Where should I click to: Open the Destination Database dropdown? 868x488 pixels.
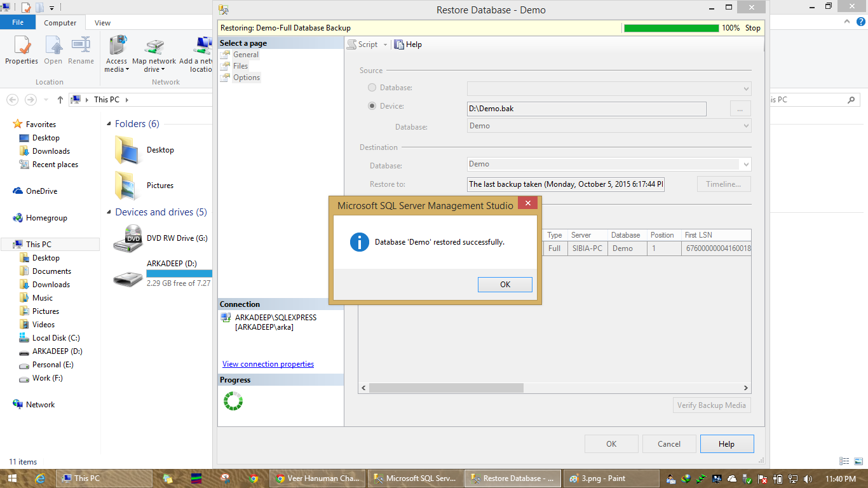pos(609,164)
